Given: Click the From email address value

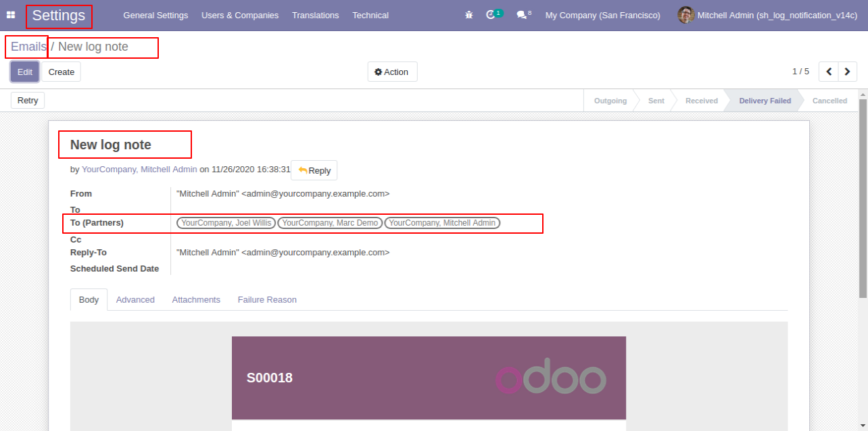Looking at the screenshot, I should click(x=283, y=194).
